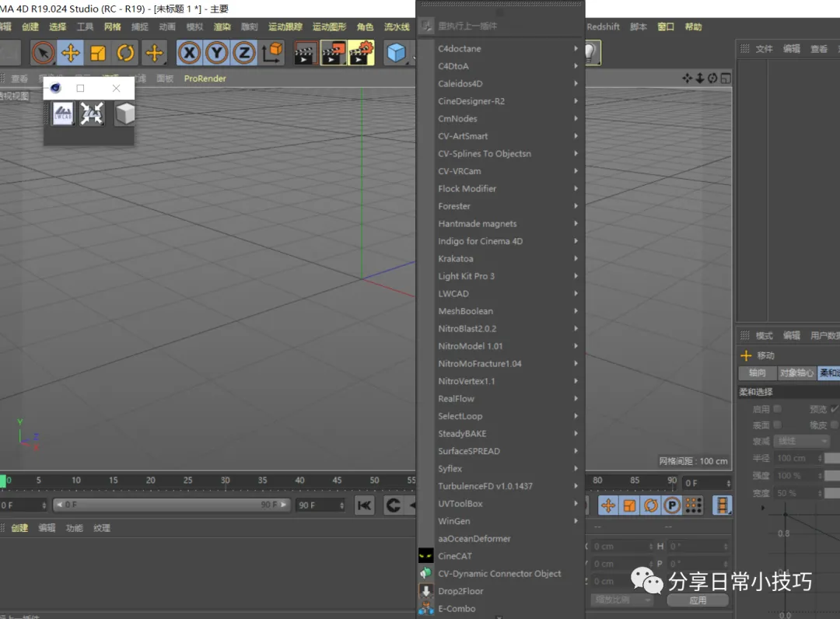Open TurbulenceFD v1.0.1437 submenu
This screenshot has height=619, width=840.
[500, 486]
